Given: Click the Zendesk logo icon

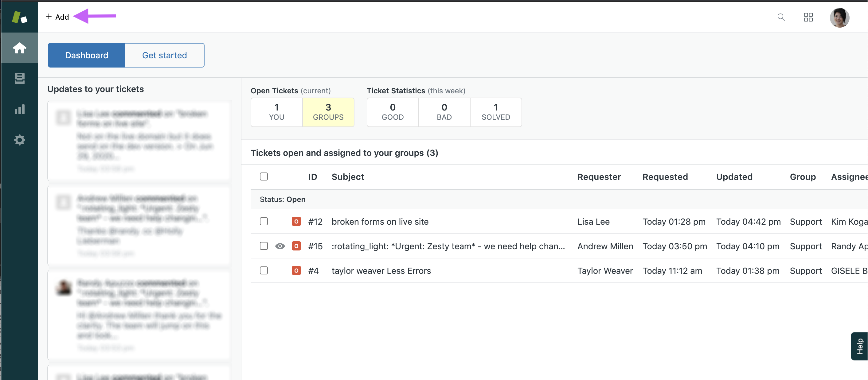Looking at the screenshot, I should click(20, 17).
